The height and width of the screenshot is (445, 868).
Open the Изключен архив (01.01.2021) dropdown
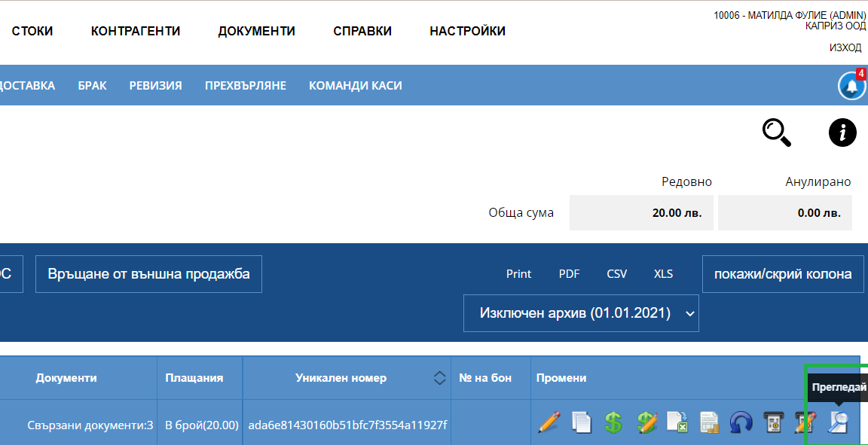pyautogui.click(x=581, y=313)
